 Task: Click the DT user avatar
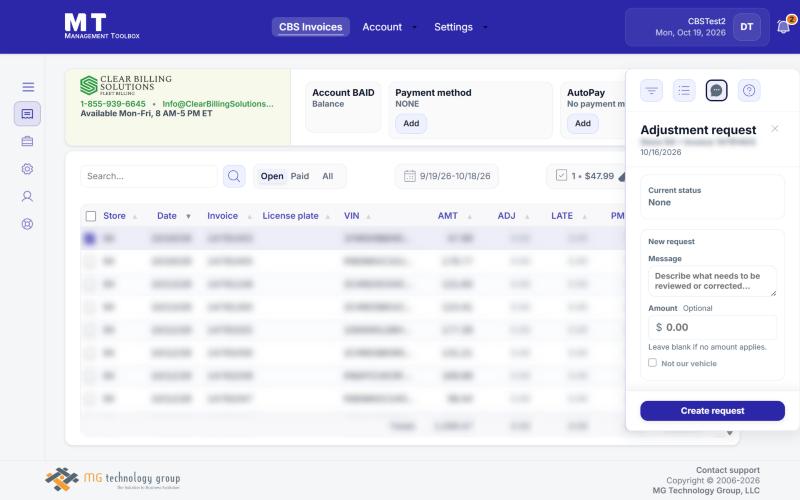(746, 27)
